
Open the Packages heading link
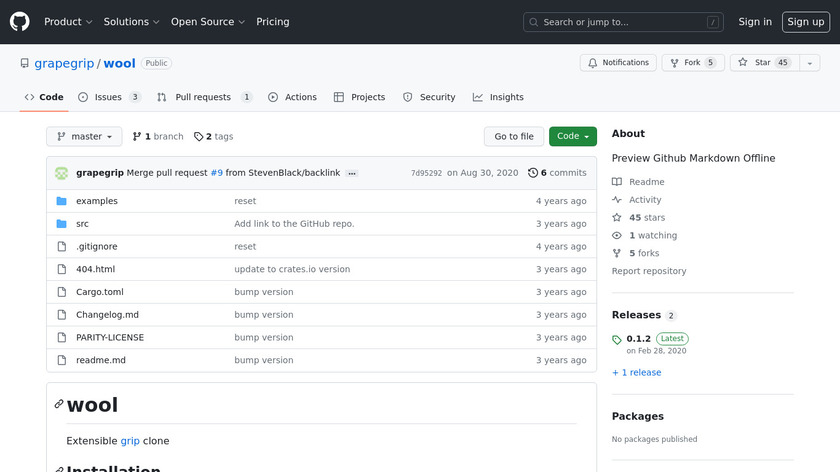coord(638,416)
